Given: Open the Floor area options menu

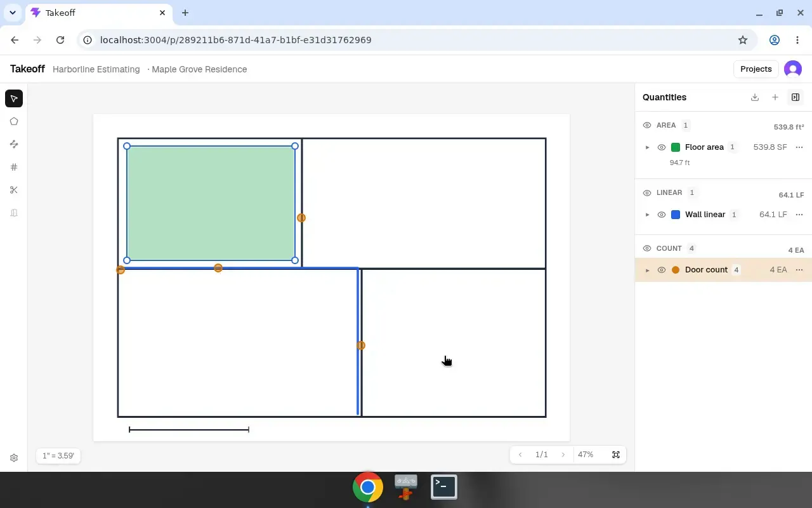Looking at the screenshot, I should pos(799,147).
